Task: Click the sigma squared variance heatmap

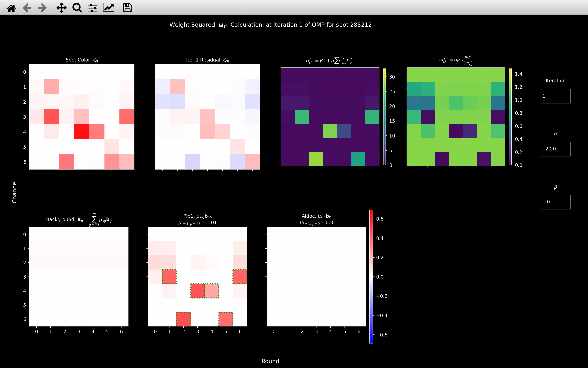Action: point(330,117)
